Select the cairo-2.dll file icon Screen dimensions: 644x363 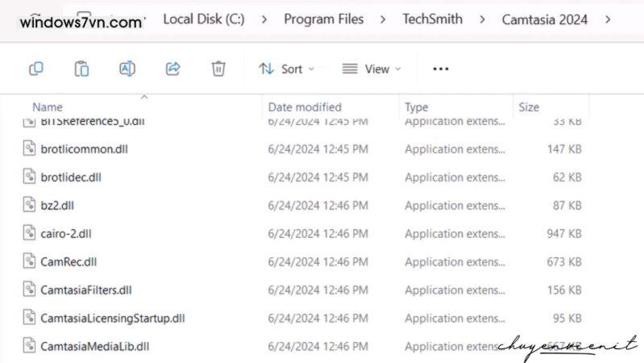(28, 233)
